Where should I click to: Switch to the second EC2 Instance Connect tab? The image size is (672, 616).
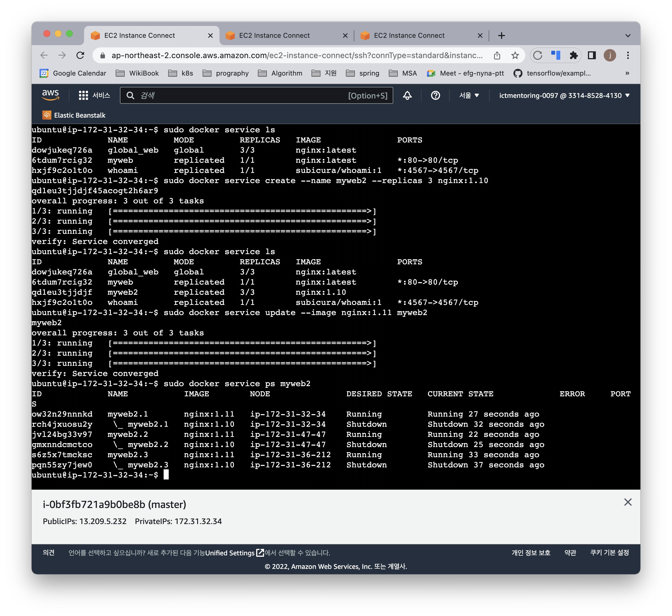pyautogui.click(x=274, y=36)
